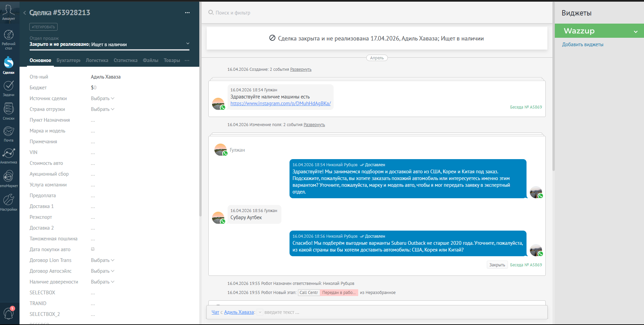Screen dimensions: 644x325
Task: Open amoМаркет in sidebar
Action: tap(8, 179)
